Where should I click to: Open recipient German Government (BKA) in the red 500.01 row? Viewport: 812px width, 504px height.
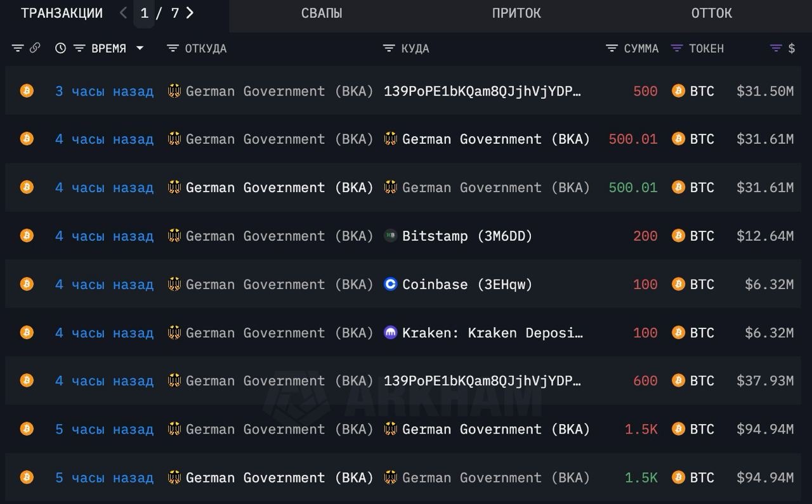496,139
